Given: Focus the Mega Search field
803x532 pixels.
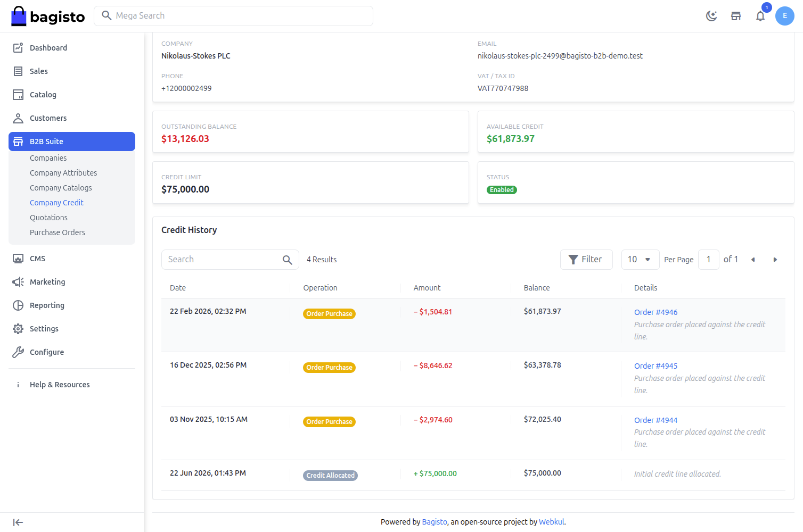Looking at the screenshot, I should [x=233, y=16].
